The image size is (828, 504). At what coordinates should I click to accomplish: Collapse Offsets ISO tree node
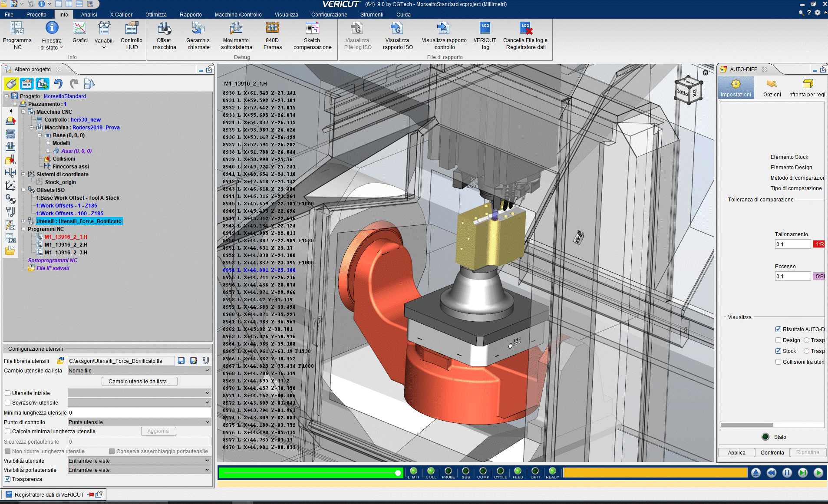(x=23, y=190)
